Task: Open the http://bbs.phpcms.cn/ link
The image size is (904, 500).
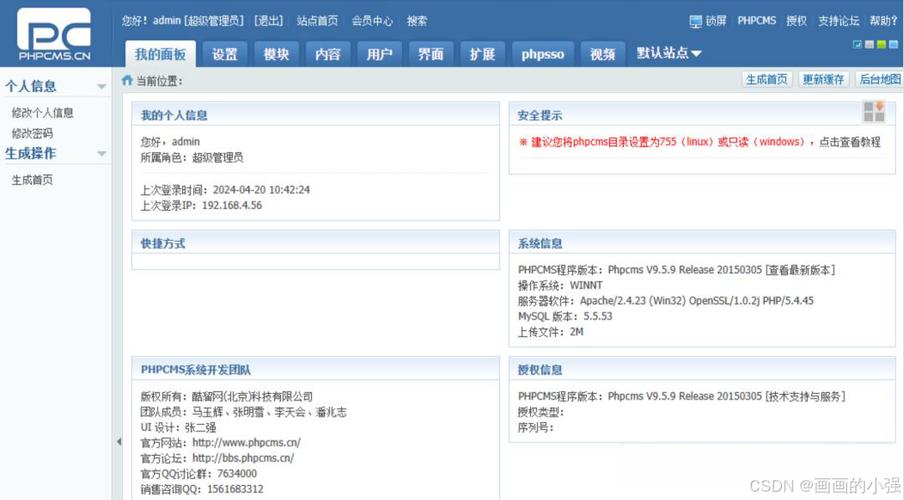Action: [x=243, y=458]
